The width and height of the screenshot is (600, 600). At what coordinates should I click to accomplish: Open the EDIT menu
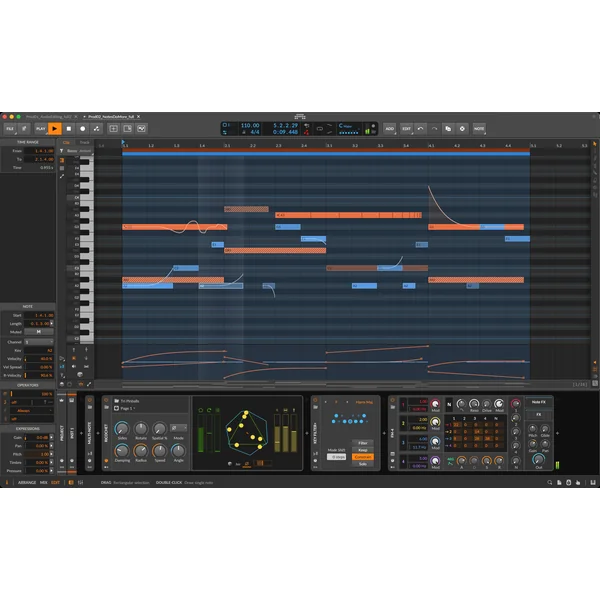tap(406, 129)
